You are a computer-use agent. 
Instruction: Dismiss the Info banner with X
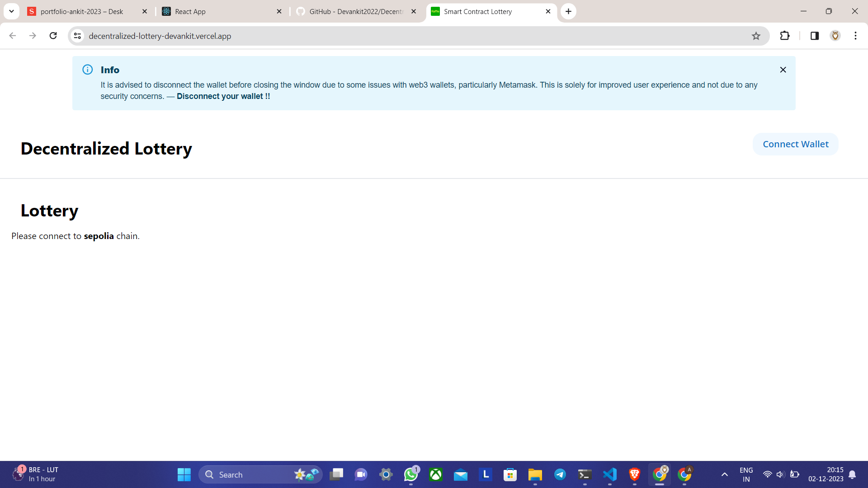pos(783,70)
